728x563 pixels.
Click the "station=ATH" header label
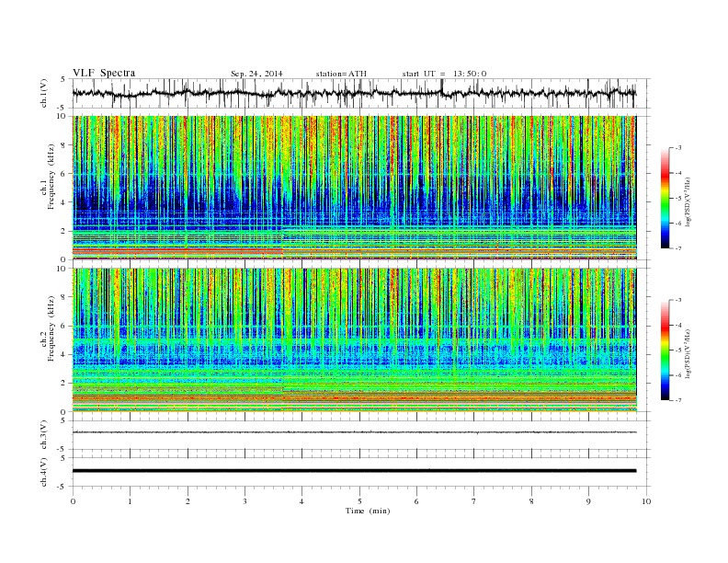[x=341, y=74]
